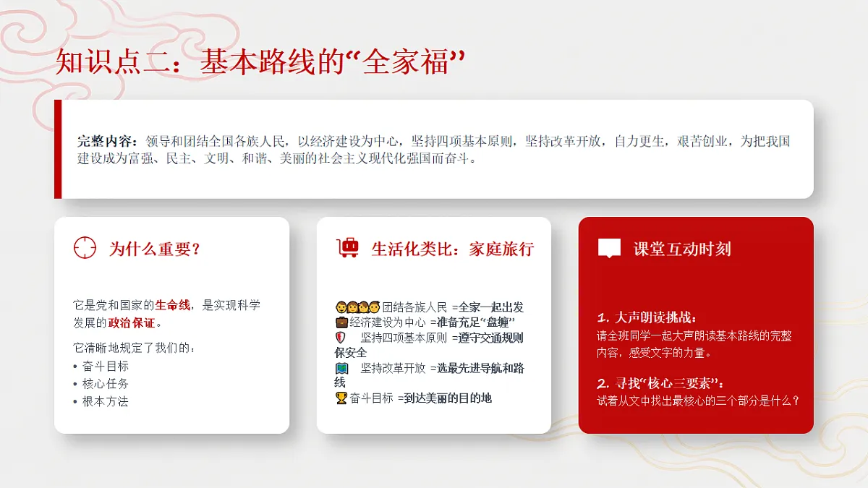Click the crosshair target icon beside 为什么重要
Viewport: 868px width, 488px height.
tap(85, 248)
